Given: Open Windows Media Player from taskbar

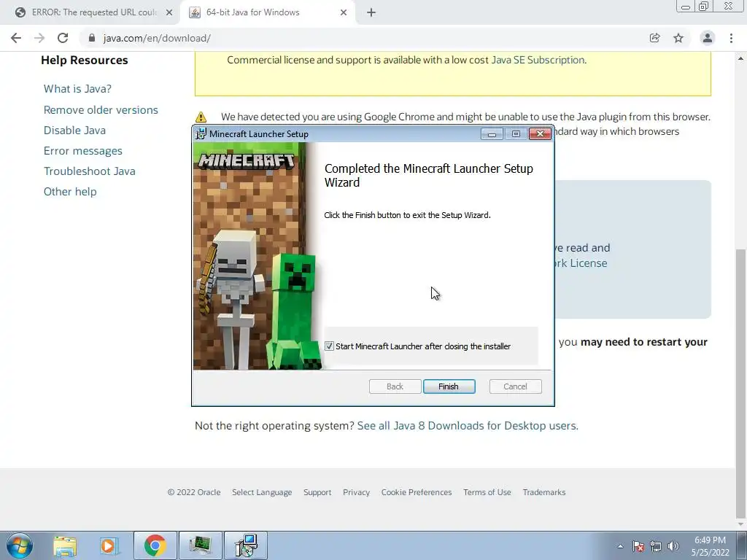Looking at the screenshot, I should (109, 545).
